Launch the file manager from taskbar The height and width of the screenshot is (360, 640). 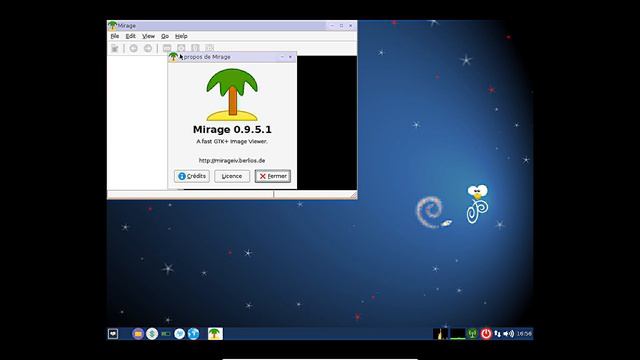[x=138, y=334]
